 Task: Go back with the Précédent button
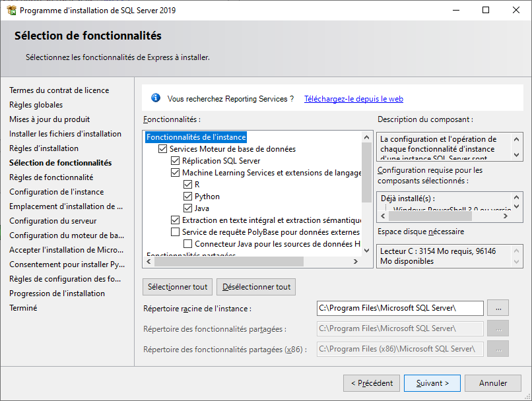372,383
